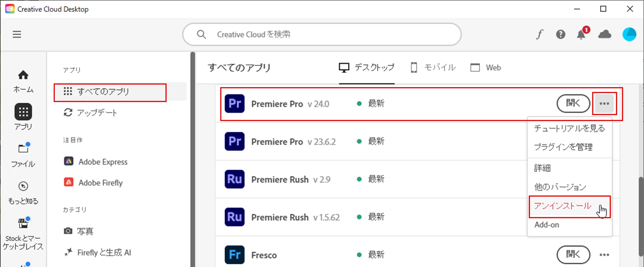Minimize the Creative Cloud Desktop window
Image resolution: width=644 pixels, height=267 pixels.
click(x=577, y=9)
